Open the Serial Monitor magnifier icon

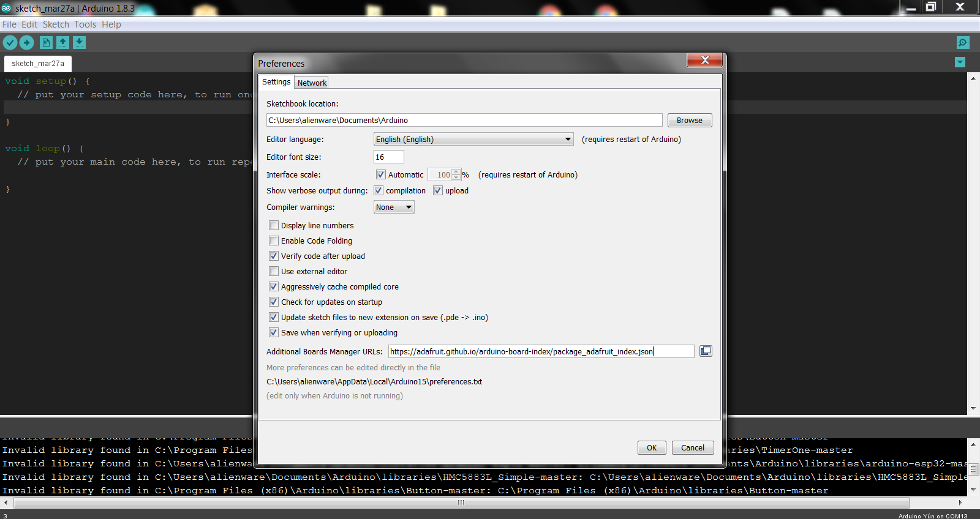(963, 42)
